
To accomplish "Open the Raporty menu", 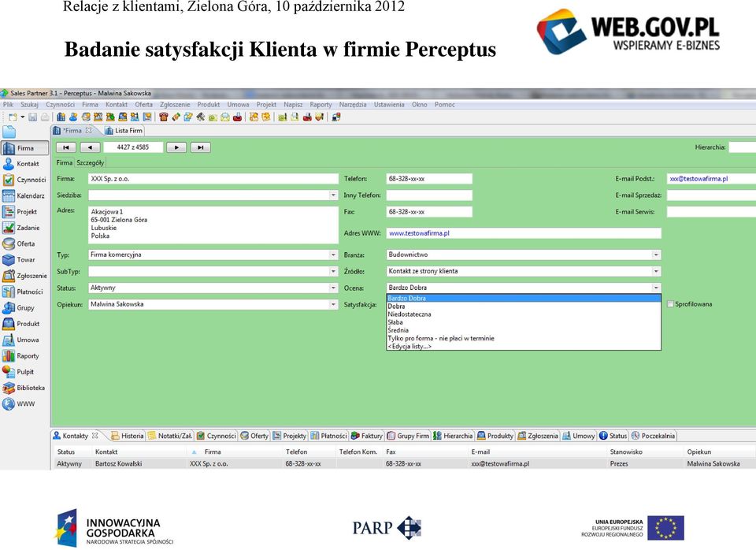I will pos(321,105).
